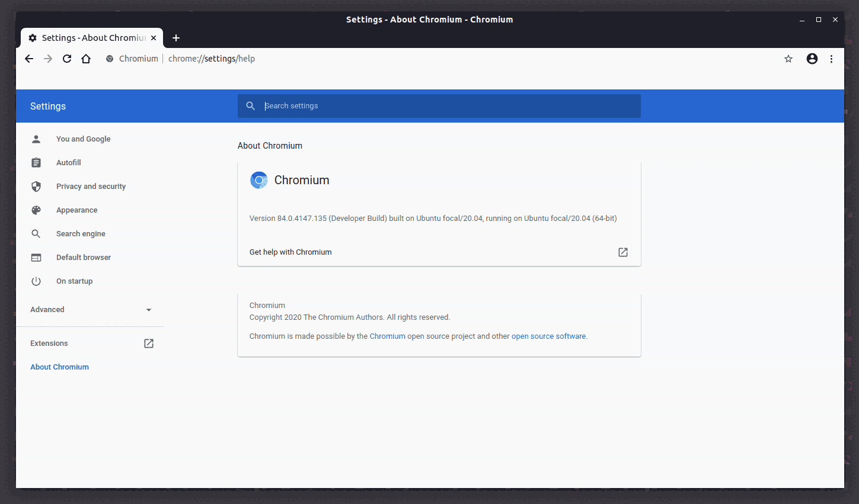Select the Autofill clipboard icon
Viewport: 859px width, 504px height.
click(36, 162)
